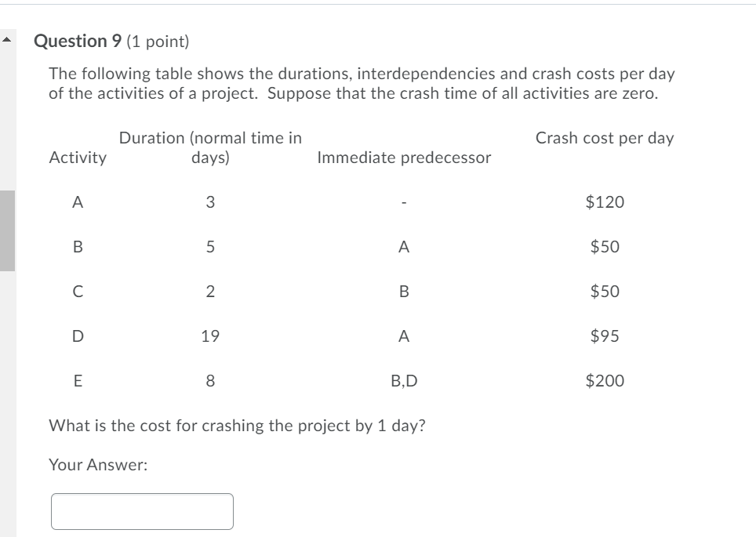The height and width of the screenshot is (537, 756).
Task: Click inside the answer input box
Action: (x=142, y=510)
